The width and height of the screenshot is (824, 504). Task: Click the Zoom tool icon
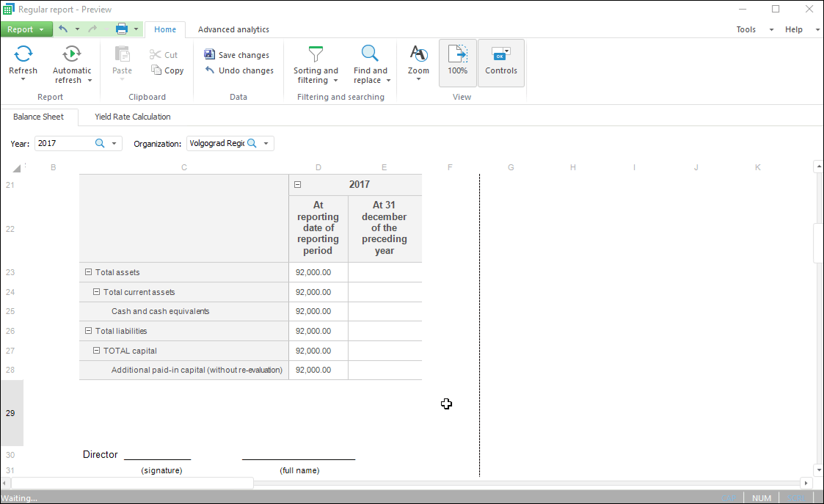coord(418,54)
